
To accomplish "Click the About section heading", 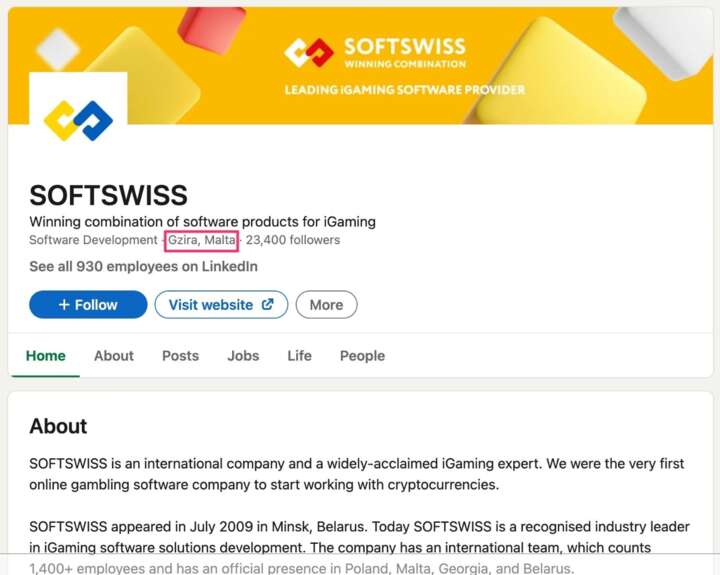I will [x=58, y=426].
